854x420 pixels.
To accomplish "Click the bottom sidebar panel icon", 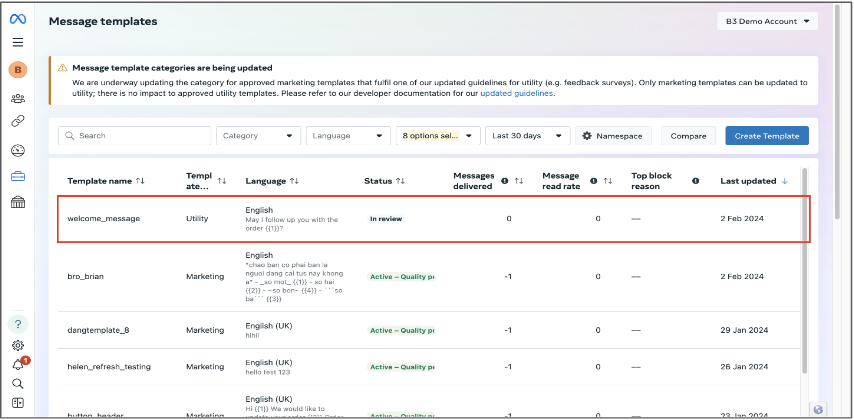I will point(18,403).
